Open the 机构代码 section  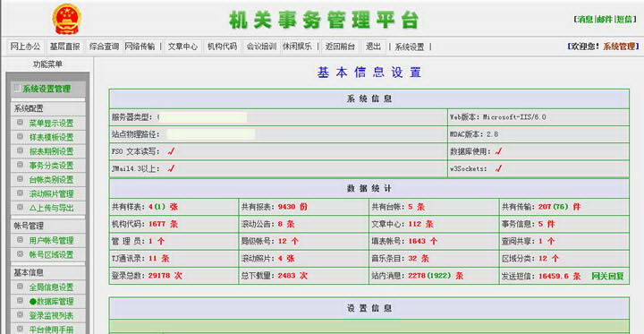(x=222, y=47)
